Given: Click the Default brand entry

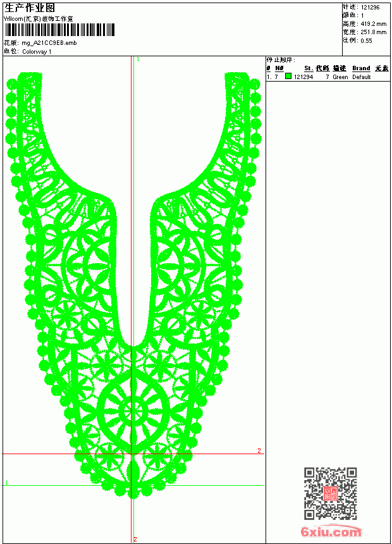Looking at the screenshot, I should point(362,77).
